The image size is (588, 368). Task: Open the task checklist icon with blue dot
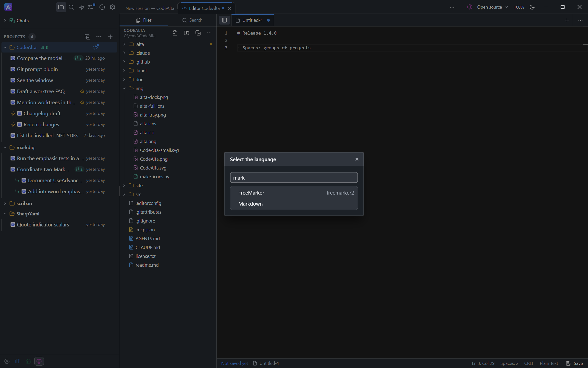coord(91,7)
